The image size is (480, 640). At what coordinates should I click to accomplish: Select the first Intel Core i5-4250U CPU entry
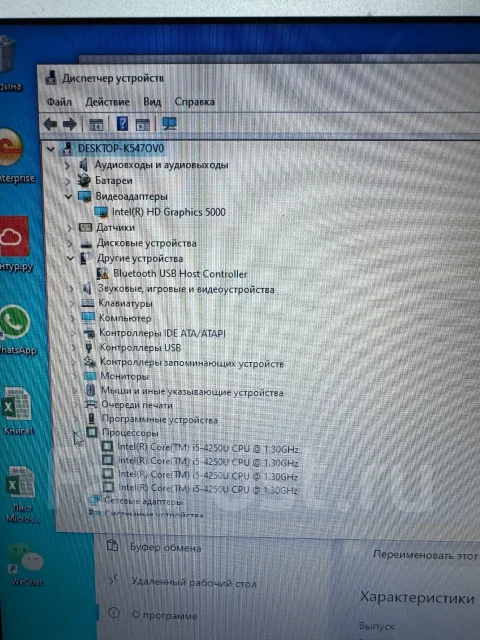click(x=208, y=448)
